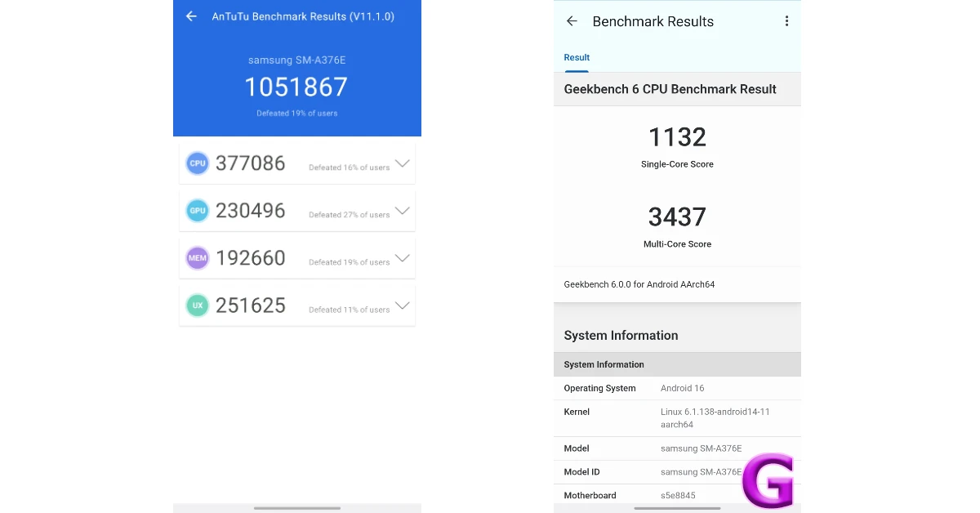Click the 'Android 16' operating system value
Screen dimensions: 980x513
682,388
